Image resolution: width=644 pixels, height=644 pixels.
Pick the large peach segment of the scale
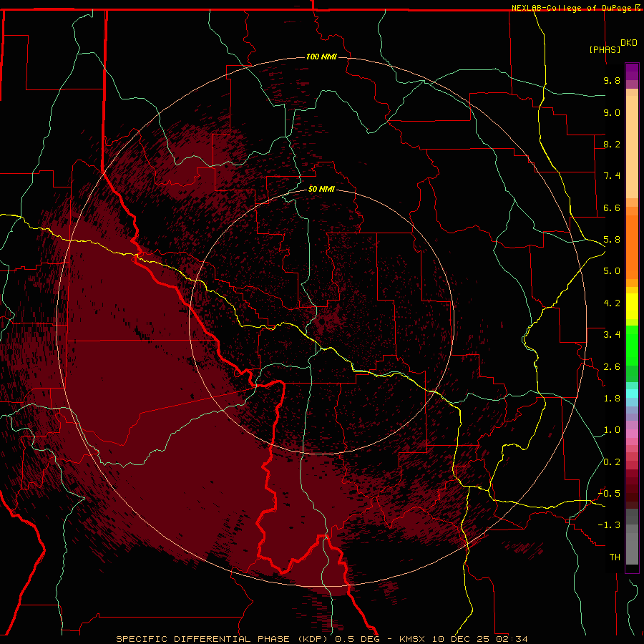tap(632, 147)
